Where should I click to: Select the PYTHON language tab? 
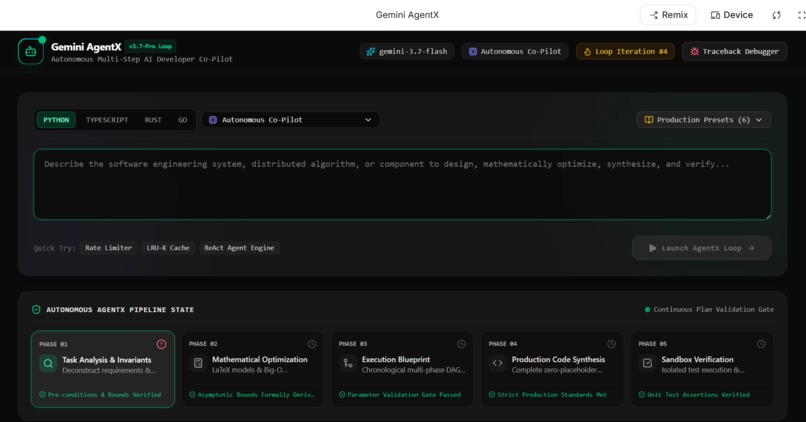click(56, 120)
